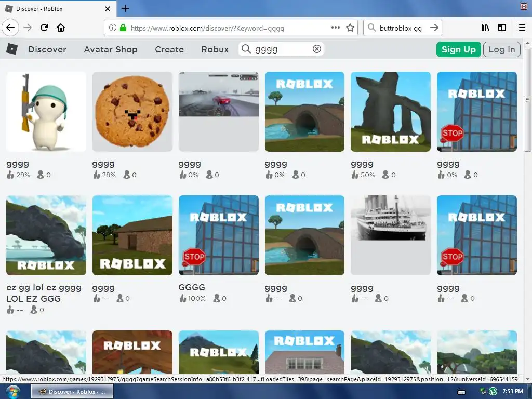Click the gggg title rated 28%
Image resolution: width=532 pixels, height=399 pixels.
click(x=103, y=164)
